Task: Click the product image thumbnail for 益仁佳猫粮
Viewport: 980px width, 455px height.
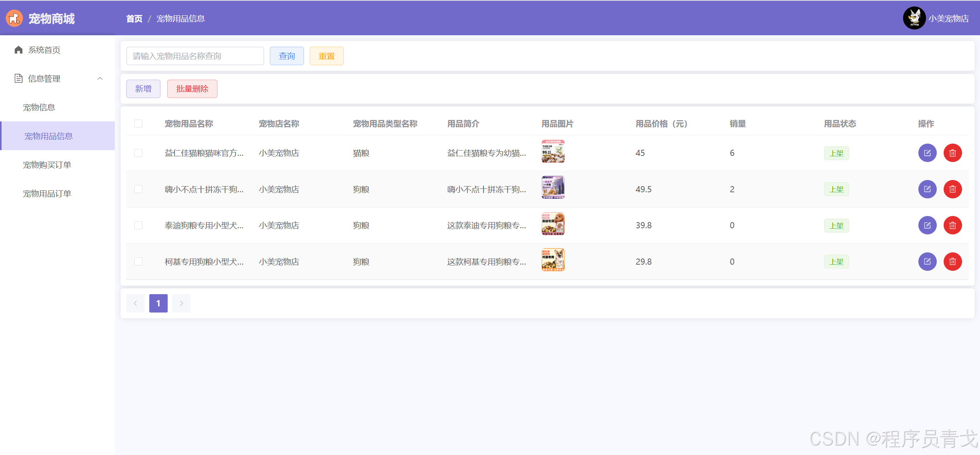Action: pos(553,153)
